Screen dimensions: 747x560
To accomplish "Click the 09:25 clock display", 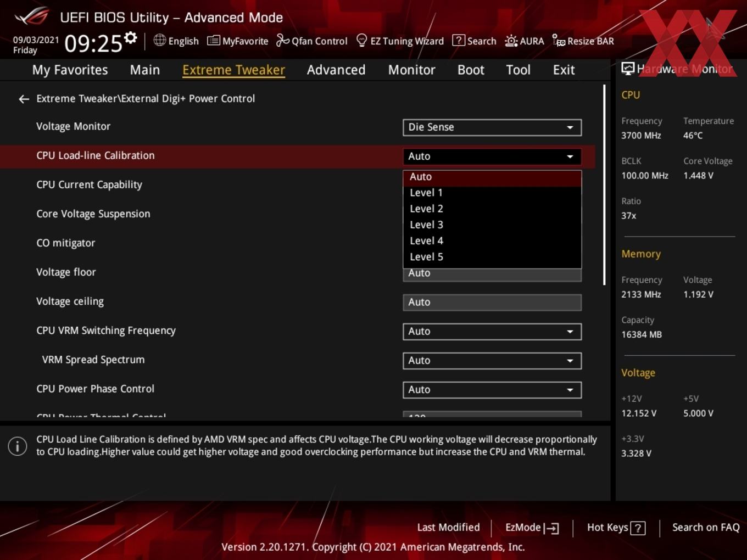I will (x=93, y=43).
